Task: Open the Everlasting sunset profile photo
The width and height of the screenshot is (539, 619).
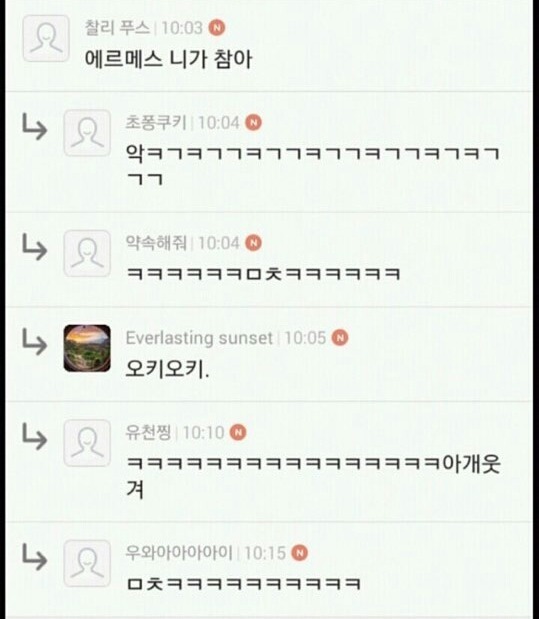Action: (87, 348)
